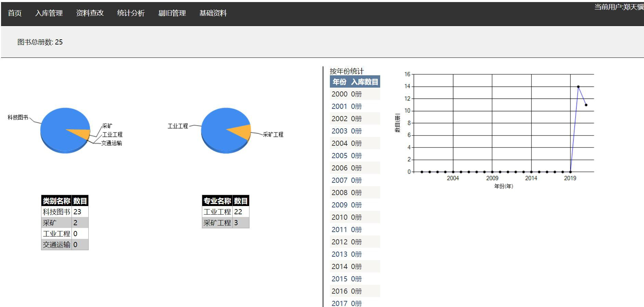644x307 pixels.
Task: Select the year 2004 row
Action: point(355,143)
